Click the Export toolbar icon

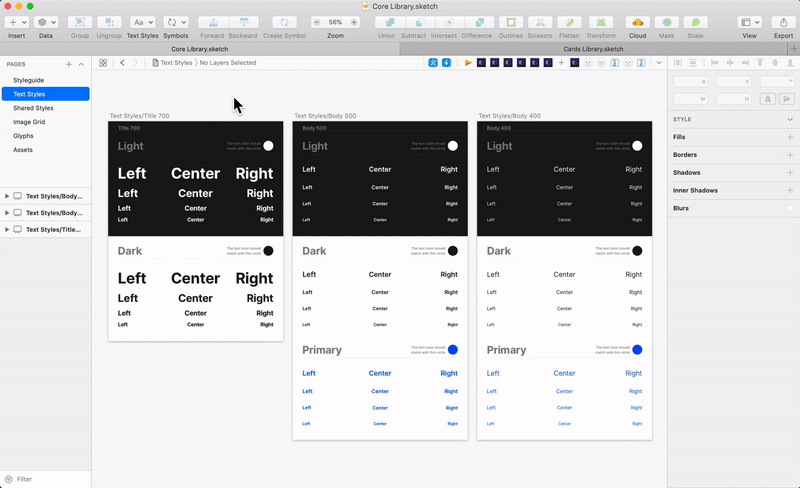point(783,22)
